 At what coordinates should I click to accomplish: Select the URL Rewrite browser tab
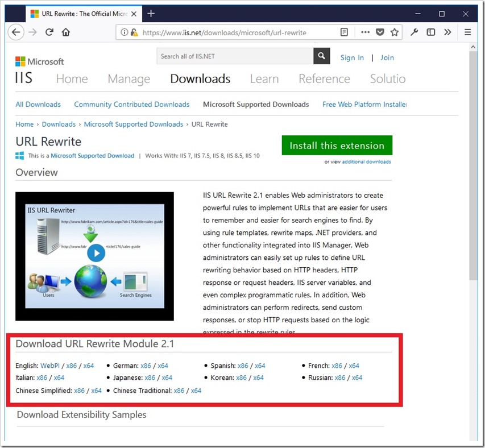click(x=84, y=14)
